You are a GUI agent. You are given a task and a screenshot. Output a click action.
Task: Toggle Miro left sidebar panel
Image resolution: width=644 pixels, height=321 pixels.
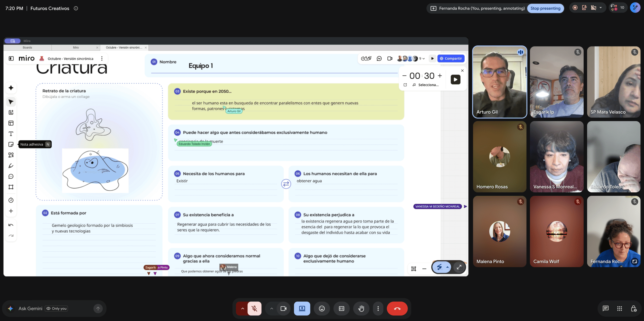[11, 59]
